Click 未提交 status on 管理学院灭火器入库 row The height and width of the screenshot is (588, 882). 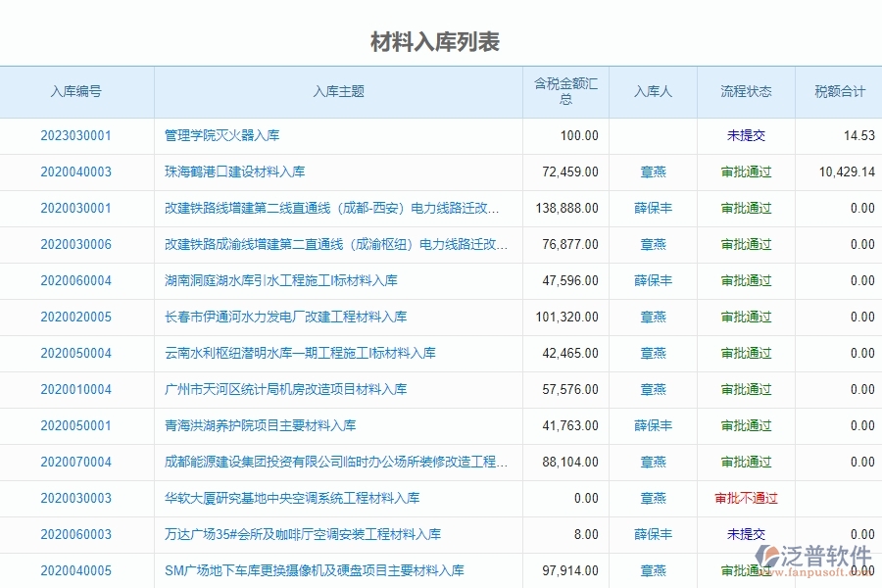pos(747,136)
